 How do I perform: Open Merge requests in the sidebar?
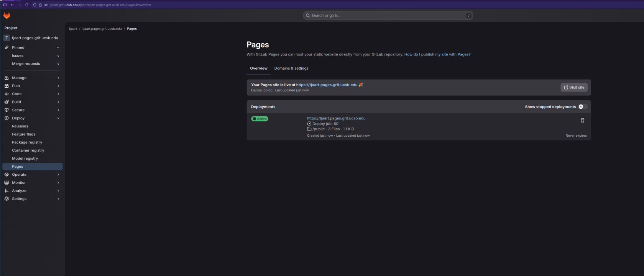(32, 64)
